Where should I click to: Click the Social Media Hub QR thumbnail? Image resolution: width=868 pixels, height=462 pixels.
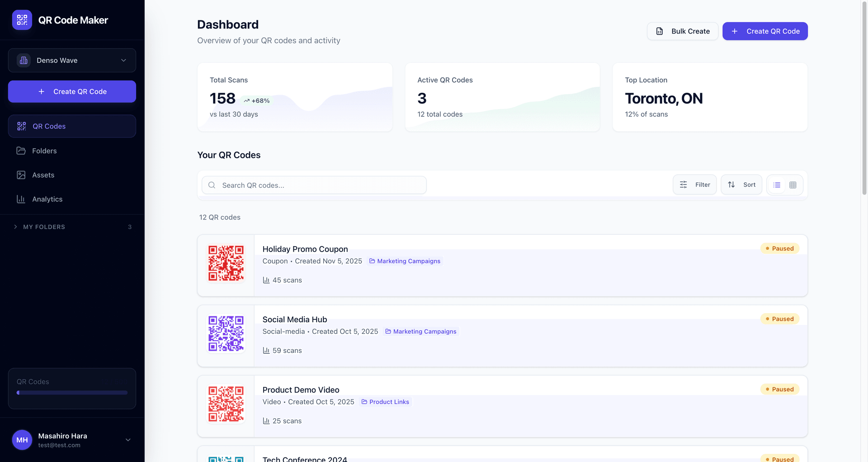click(226, 333)
